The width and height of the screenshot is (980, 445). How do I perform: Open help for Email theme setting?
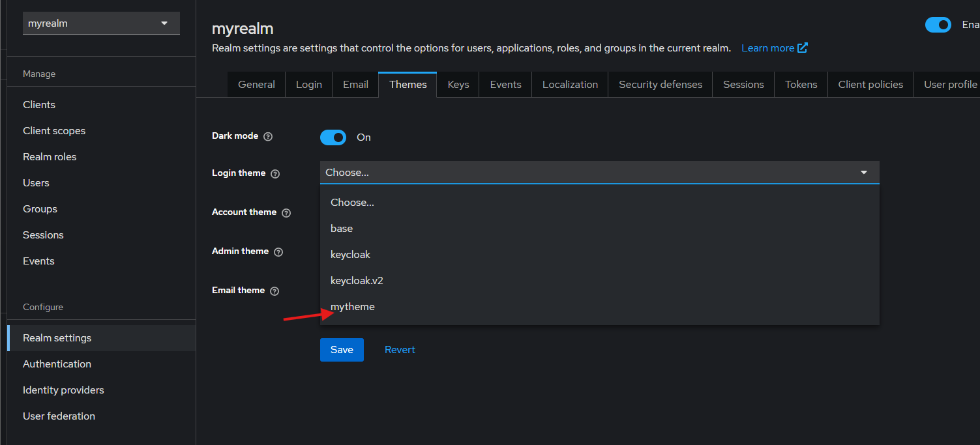tap(275, 291)
